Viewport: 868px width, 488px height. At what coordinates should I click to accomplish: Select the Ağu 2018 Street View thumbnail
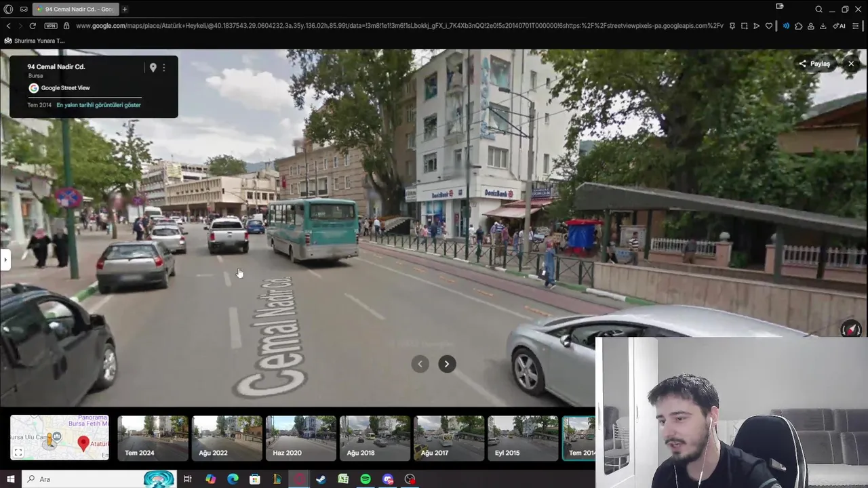(x=374, y=438)
